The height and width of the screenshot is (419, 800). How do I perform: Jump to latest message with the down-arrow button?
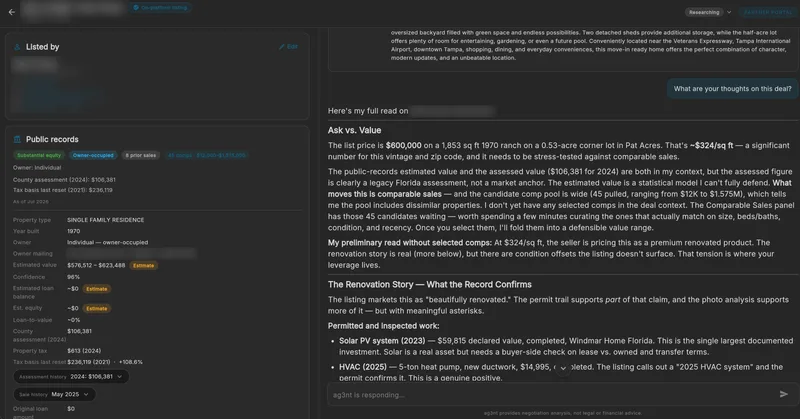[563, 368]
